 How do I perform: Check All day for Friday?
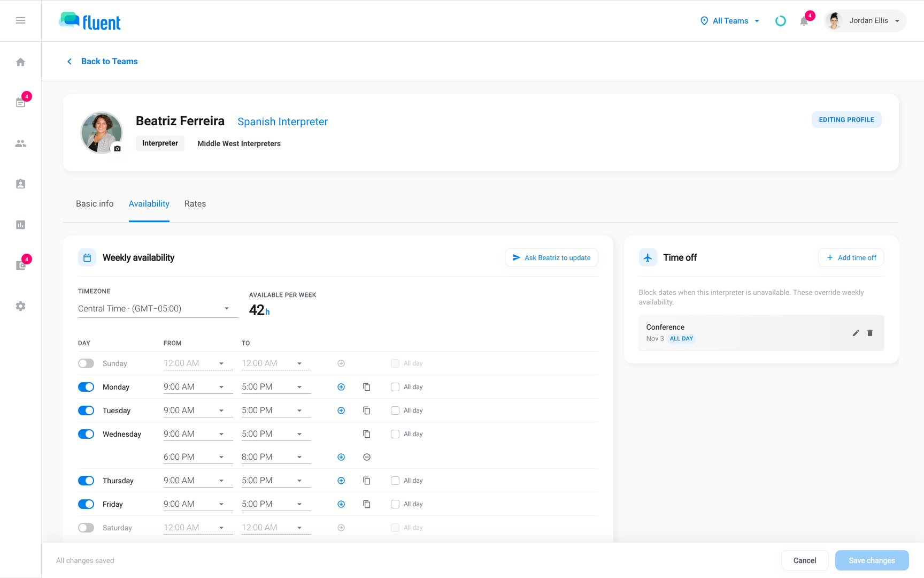pos(395,504)
